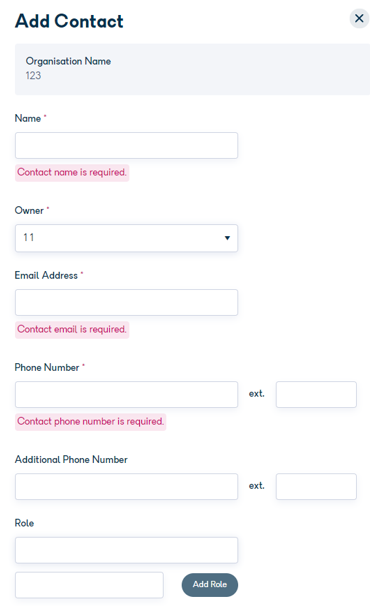Click the Name input field

point(126,146)
